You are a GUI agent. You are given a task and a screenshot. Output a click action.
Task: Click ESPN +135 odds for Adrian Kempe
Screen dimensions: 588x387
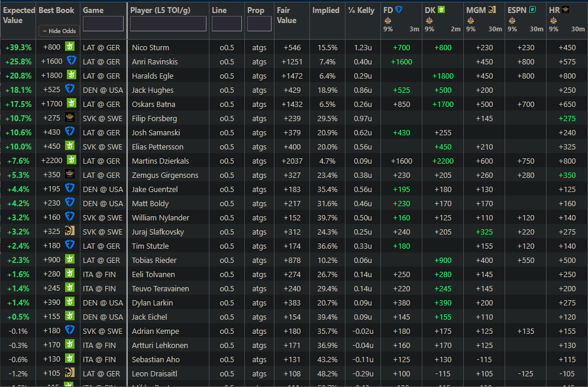click(x=526, y=331)
